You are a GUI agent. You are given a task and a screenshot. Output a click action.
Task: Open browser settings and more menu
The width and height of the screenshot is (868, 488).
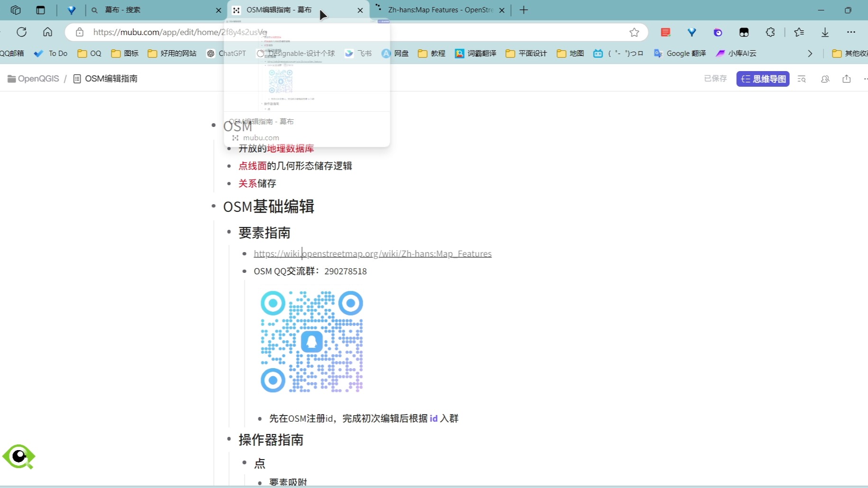851,32
